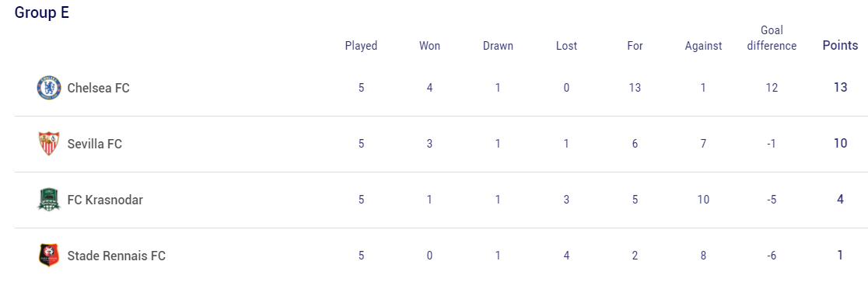Viewport: 868px width, 289px height.
Task: Click Stade Rennais goal difference of -6
Action: coord(772,256)
